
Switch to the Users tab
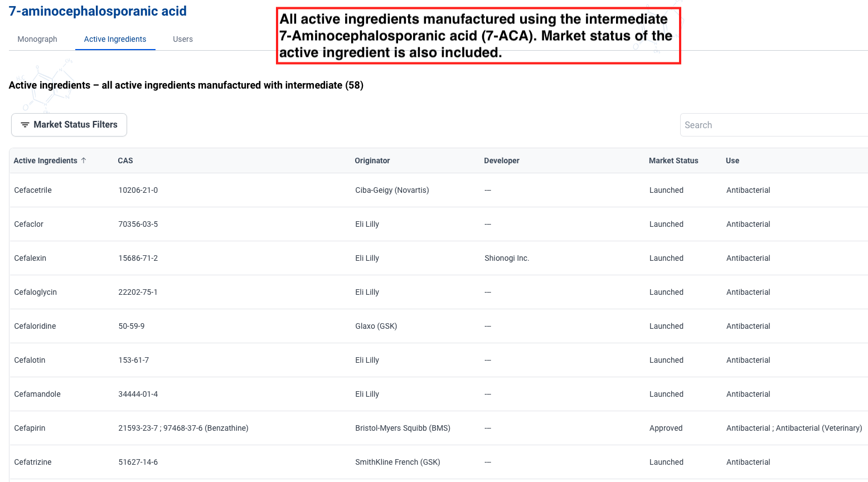click(182, 39)
